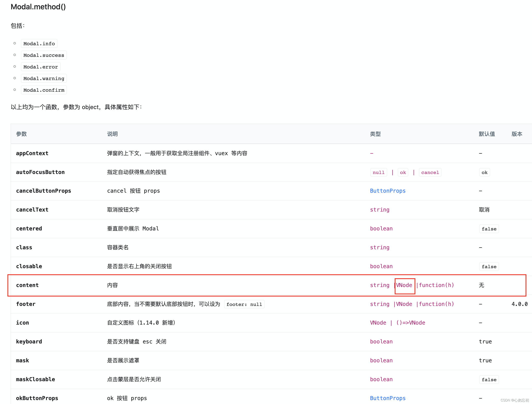Click the 默认值 column header
The width and height of the screenshot is (532, 404).
pos(487,134)
